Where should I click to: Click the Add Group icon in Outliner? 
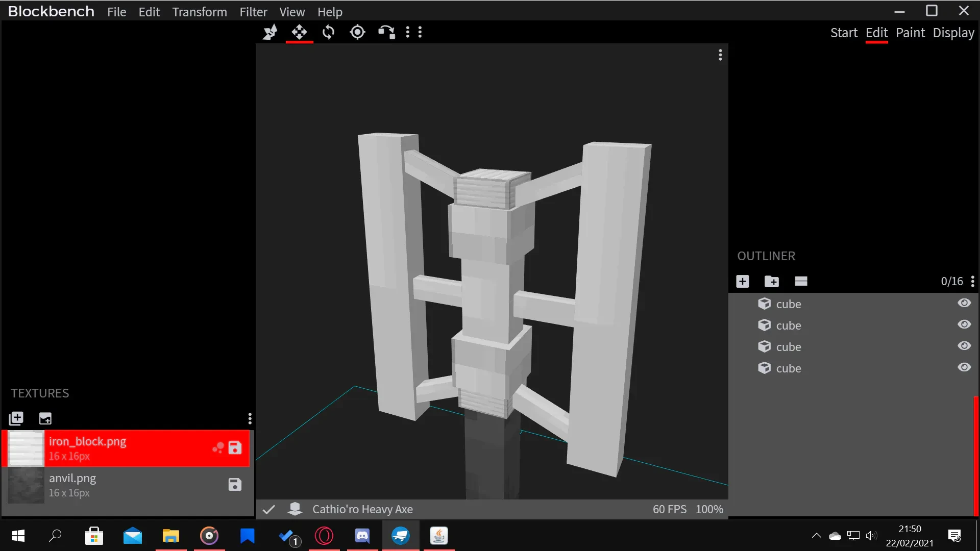point(772,281)
